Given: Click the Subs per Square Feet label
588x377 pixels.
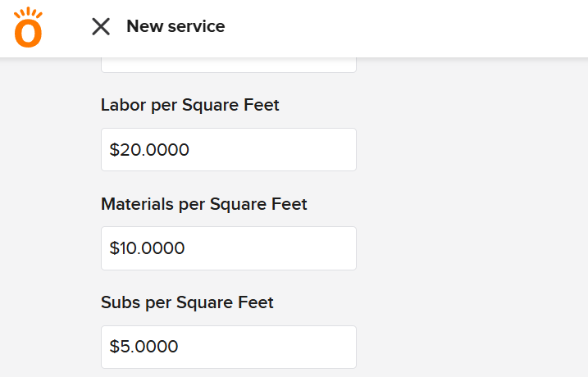Looking at the screenshot, I should pyautogui.click(x=187, y=302).
